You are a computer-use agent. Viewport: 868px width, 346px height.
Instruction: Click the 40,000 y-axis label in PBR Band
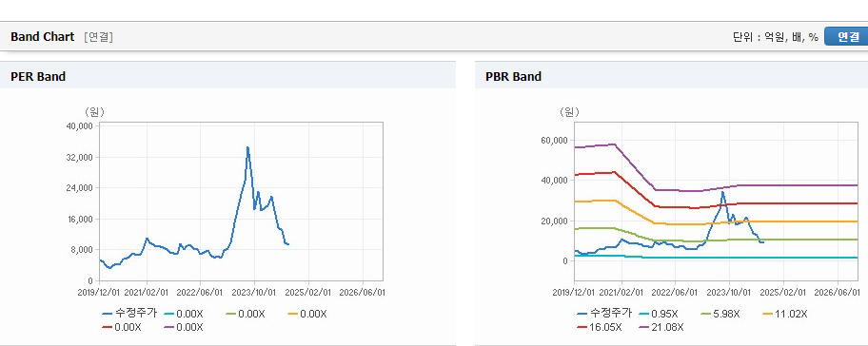point(554,181)
